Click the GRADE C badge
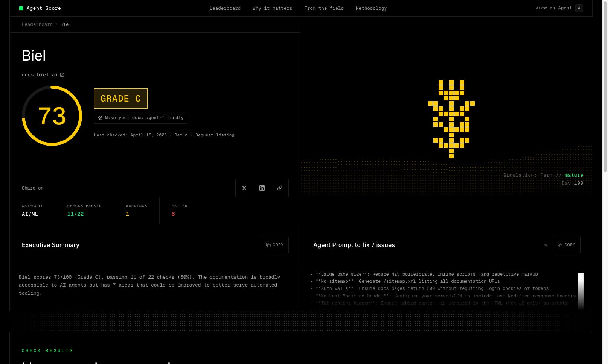This screenshot has width=608, height=364. pos(121,99)
